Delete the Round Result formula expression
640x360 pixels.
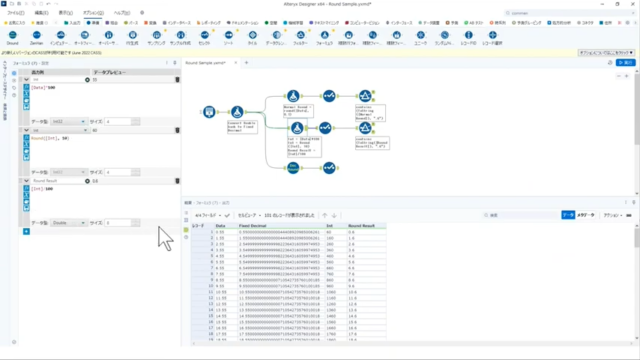coord(177,181)
